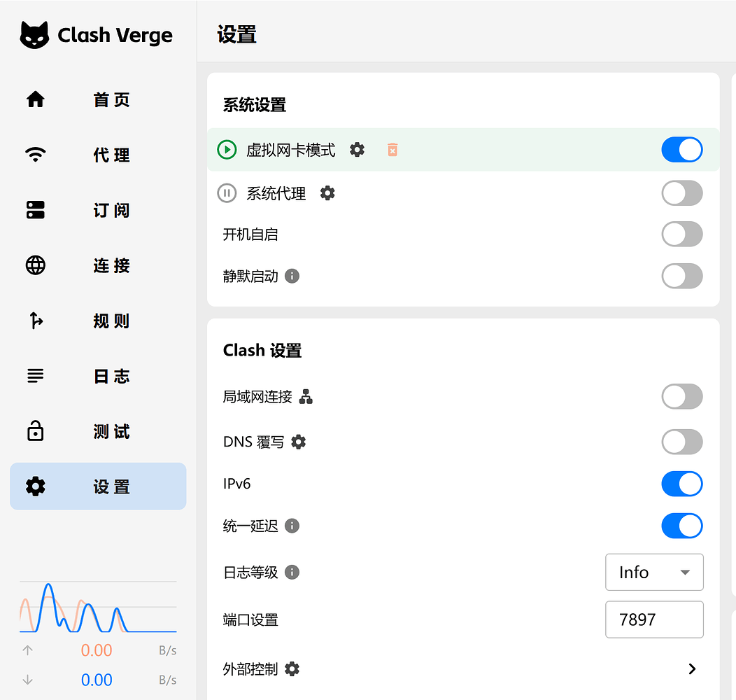Image resolution: width=736 pixels, height=700 pixels.
Task: Click the 开机自启 label
Action: pos(250,234)
